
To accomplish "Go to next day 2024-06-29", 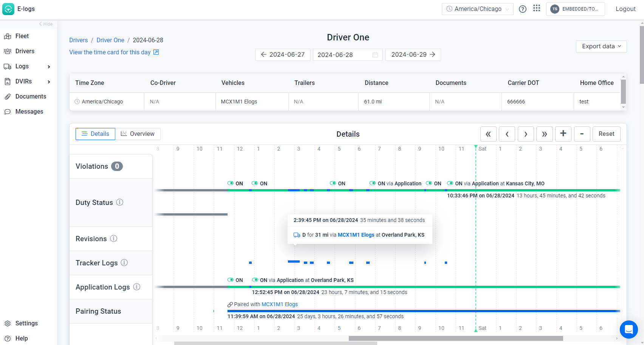I will coord(413,55).
